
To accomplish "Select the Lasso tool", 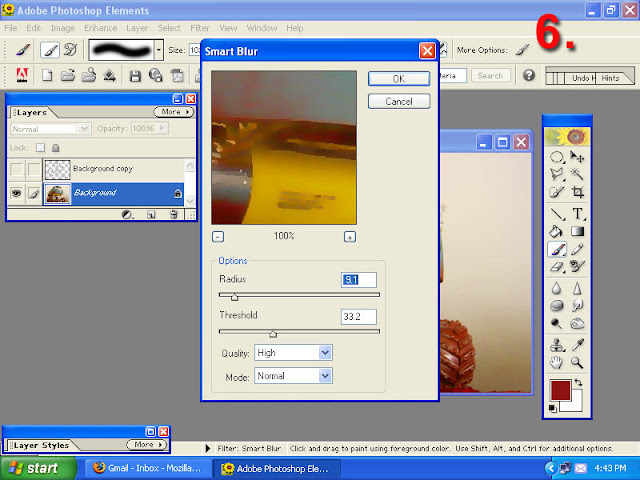I will point(557,174).
